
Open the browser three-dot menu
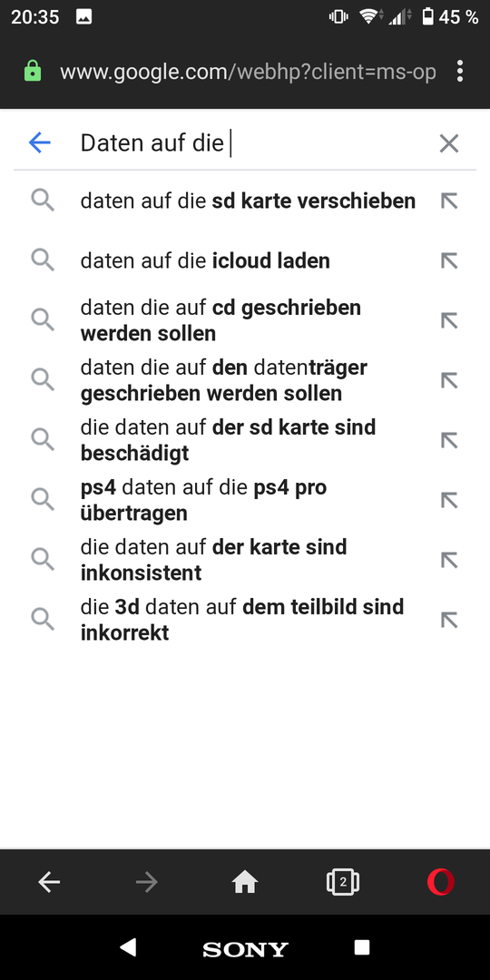coord(460,72)
